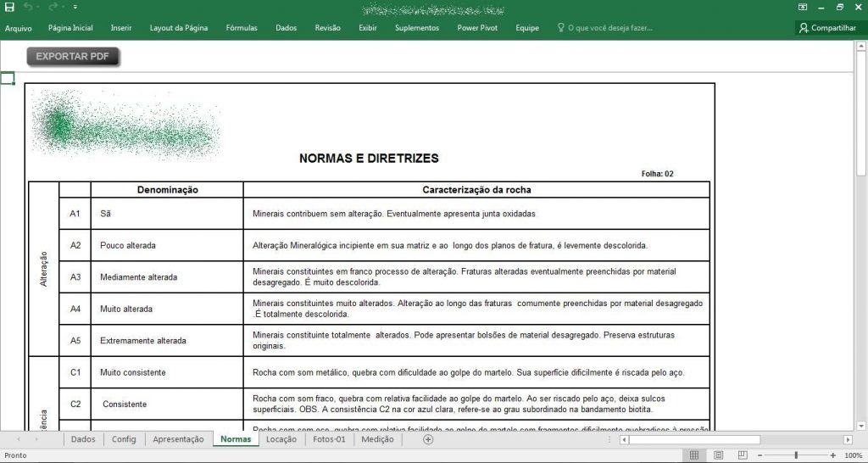Click 'O que você deseja fazer' search box

coord(605,28)
